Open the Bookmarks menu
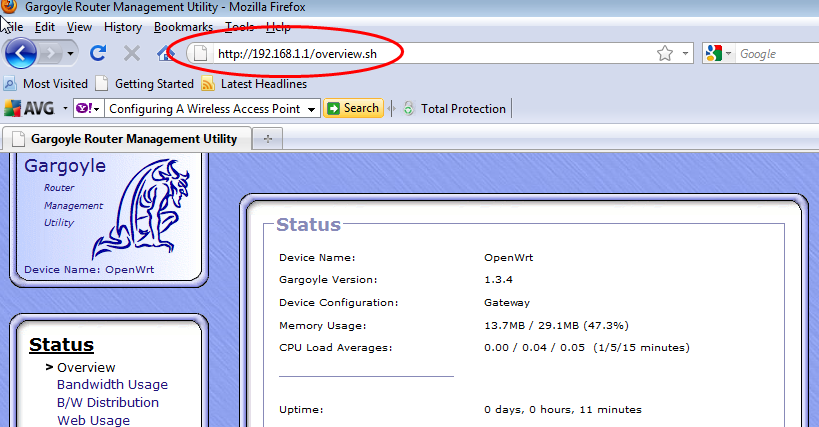This screenshot has width=819, height=427. point(183,27)
